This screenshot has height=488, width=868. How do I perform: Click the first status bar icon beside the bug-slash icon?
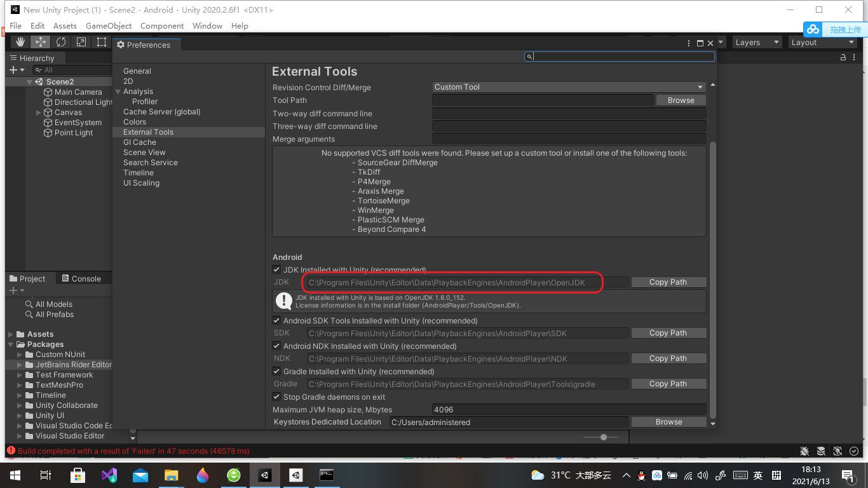tap(821, 451)
